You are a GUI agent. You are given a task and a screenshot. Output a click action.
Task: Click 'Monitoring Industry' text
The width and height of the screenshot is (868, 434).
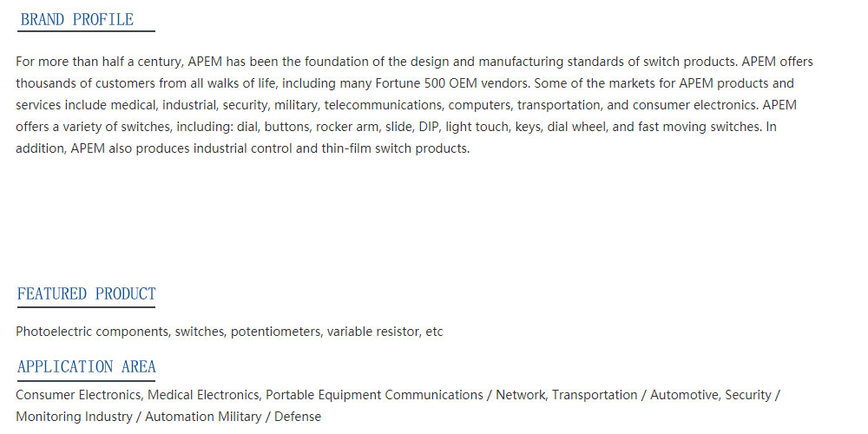click(x=74, y=417)
